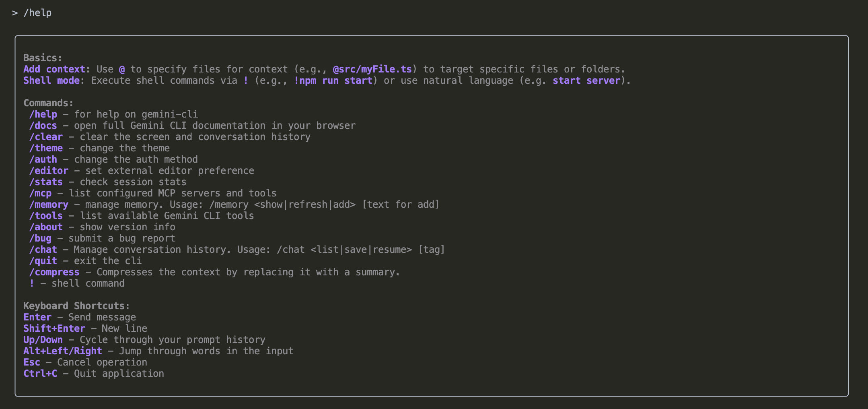Click the Shift+Enter shortcut label

coord(54,328)
